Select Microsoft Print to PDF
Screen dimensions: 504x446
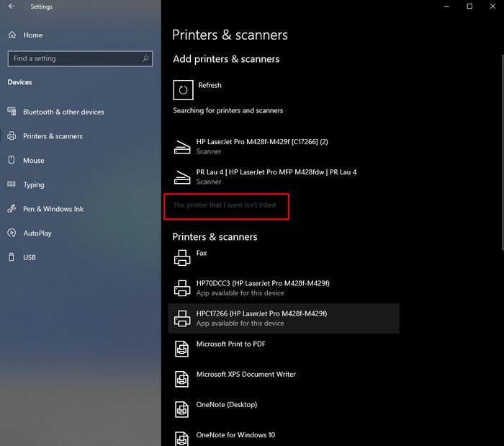tap(284, 349)
